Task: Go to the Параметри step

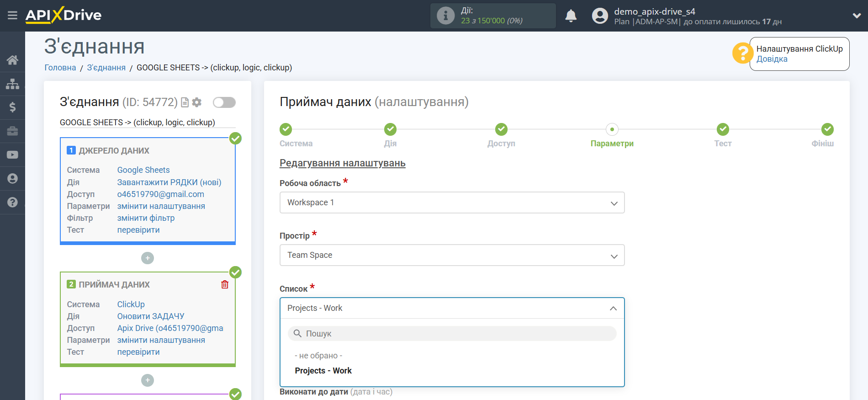Action: point(612,129)
